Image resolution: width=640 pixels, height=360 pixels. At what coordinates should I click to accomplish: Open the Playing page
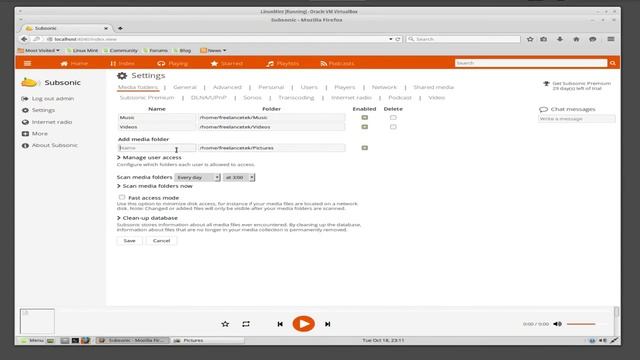[172, 64]
